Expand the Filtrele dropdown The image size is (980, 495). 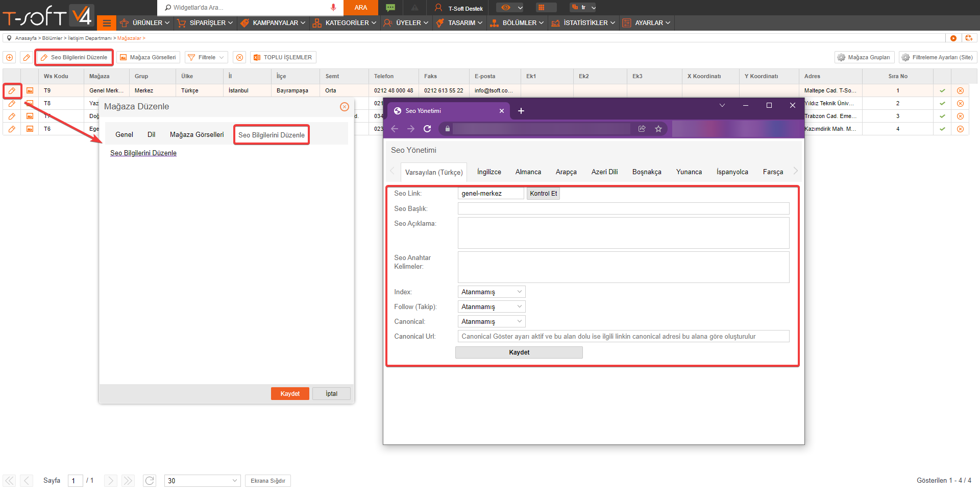tap(206, 57)
